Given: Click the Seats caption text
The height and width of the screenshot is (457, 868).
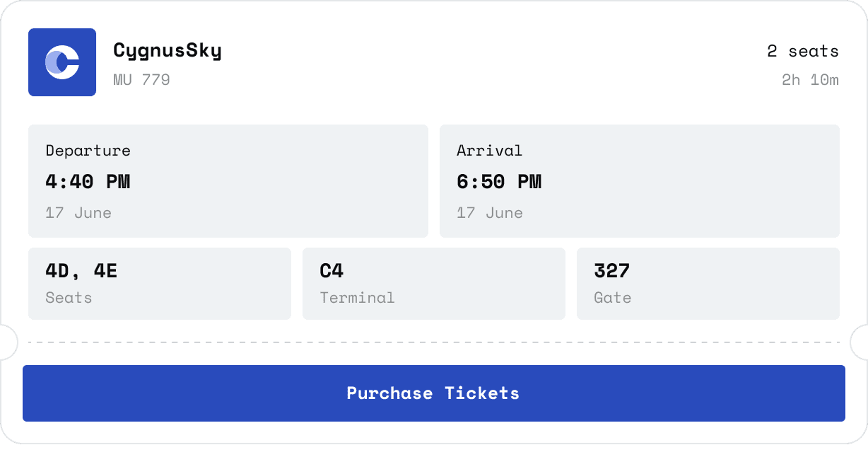Looking at the screenshot, I should pos(69,298).
